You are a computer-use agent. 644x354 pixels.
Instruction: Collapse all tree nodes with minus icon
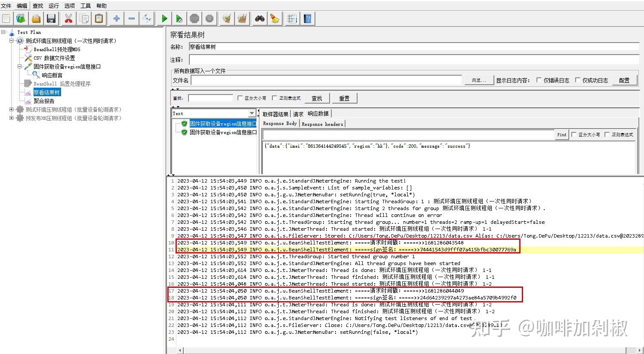pyautogui.click(x=132, y=18)
